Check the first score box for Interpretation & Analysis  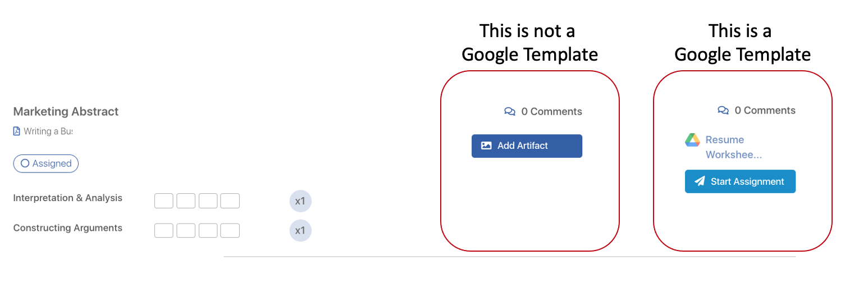click(164, 201)
